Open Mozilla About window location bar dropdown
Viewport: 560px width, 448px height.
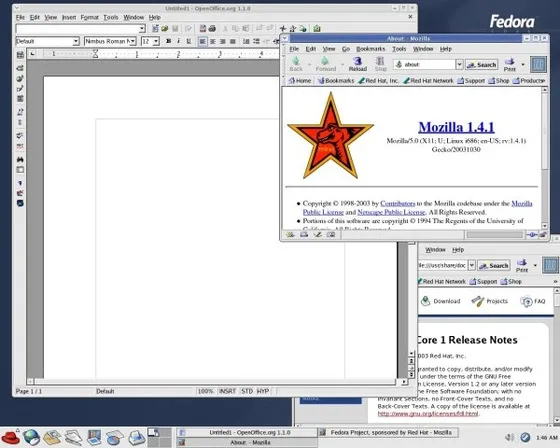[459, 64]
